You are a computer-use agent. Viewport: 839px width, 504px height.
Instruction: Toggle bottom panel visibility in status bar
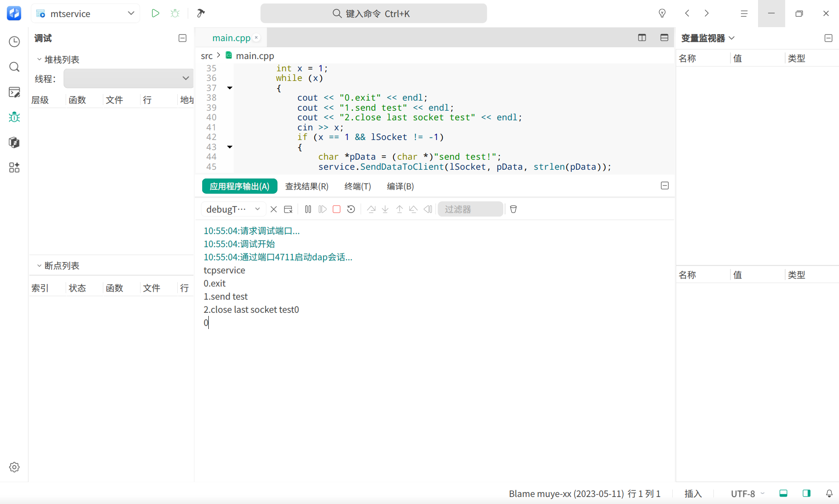pos(783,493)
